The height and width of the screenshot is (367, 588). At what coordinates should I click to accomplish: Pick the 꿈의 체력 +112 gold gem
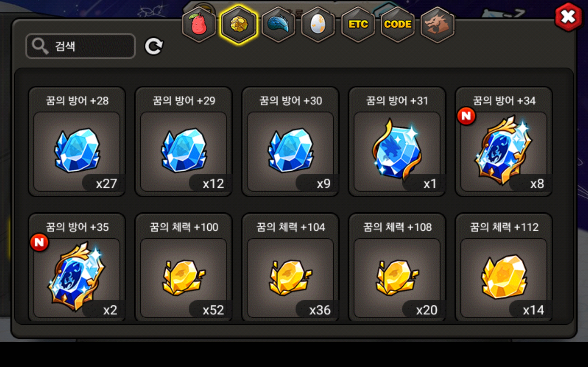pyautogui.click(x=504, y=267)
